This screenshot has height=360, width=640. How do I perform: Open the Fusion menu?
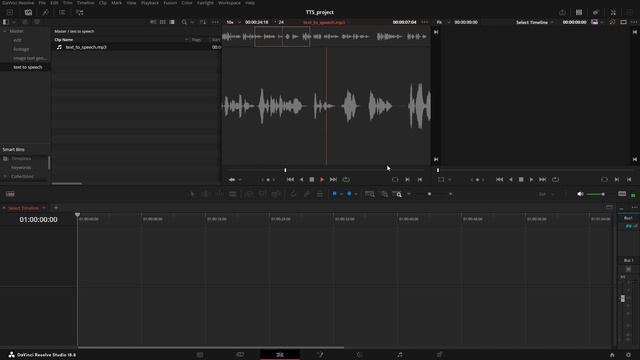tap(170, 2)
